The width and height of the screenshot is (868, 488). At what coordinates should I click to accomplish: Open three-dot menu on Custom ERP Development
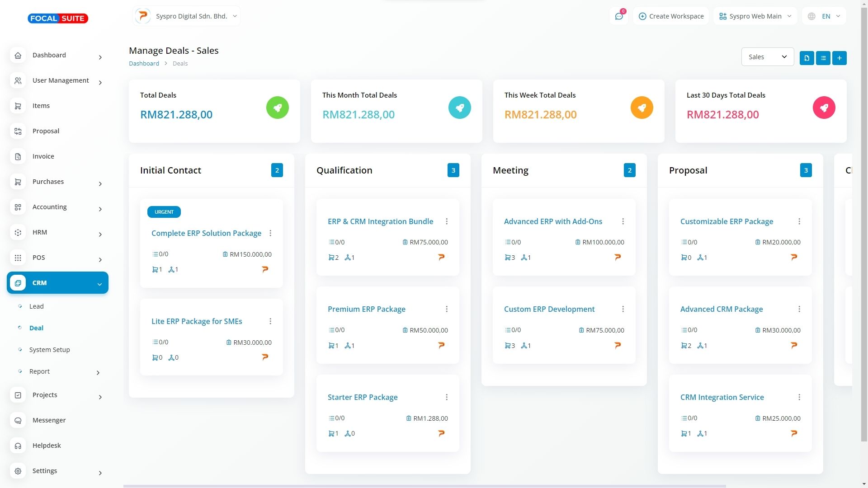coord(623,309)
